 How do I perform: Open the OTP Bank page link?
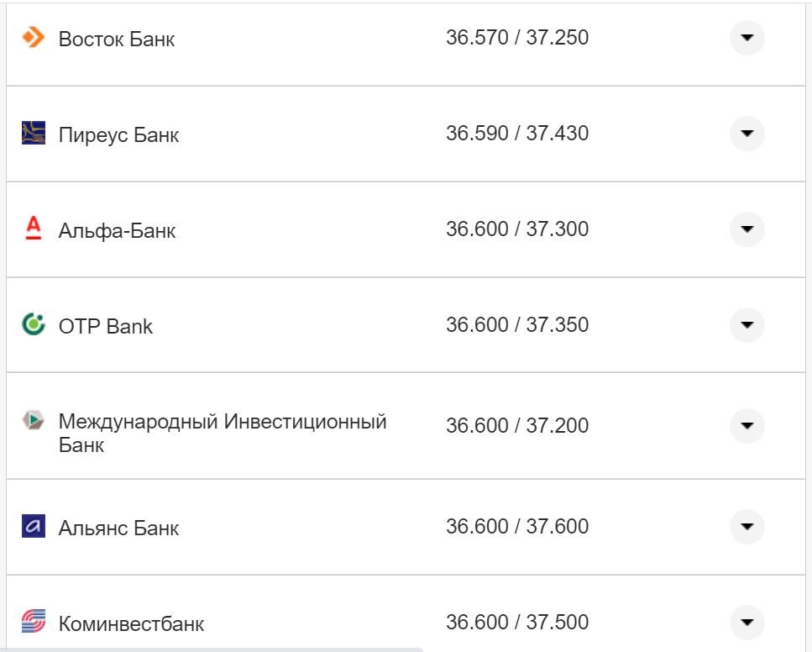104,327
